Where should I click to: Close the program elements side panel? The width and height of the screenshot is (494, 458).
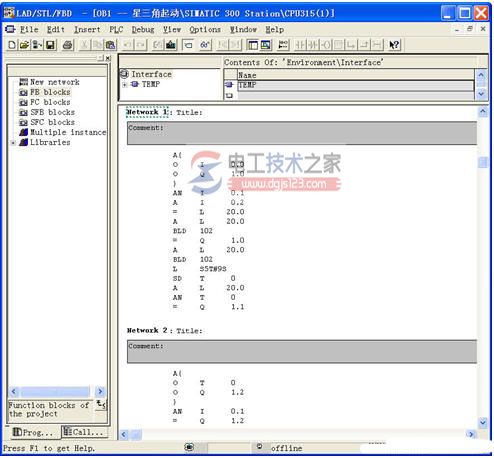tap(108, 58)
